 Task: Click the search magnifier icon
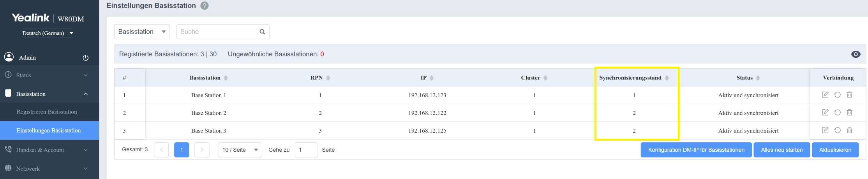tap(262, 32)
